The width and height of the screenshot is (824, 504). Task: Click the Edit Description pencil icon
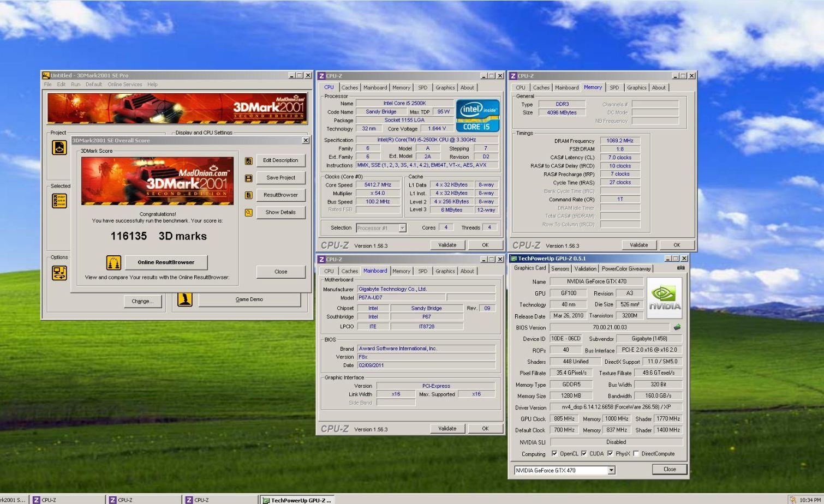coord(249,161)
